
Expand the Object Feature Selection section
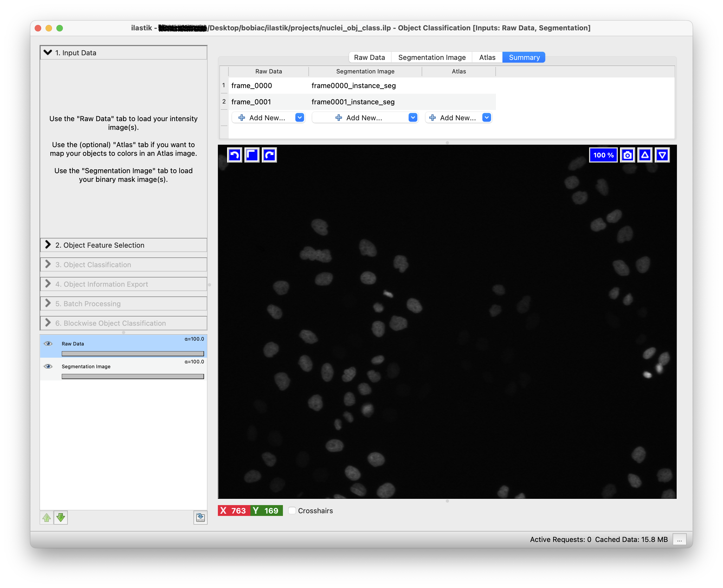(99, 245)
